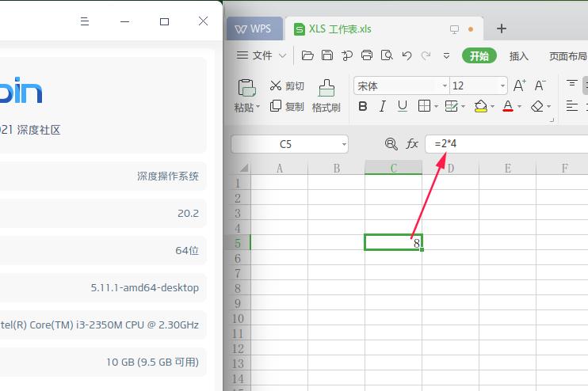Click cell C5 containing 8
Screen dimensions: 588x391
point(393,242)
